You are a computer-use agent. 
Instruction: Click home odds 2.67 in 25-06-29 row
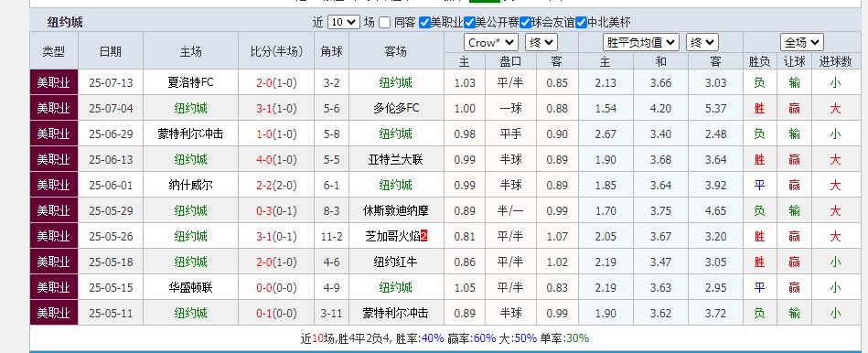point(605,134)
